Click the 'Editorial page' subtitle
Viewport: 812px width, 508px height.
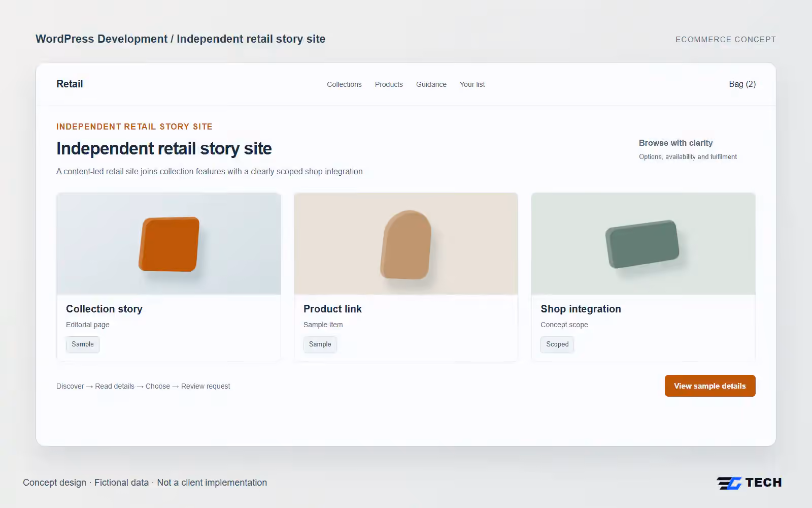coord(88,325)
